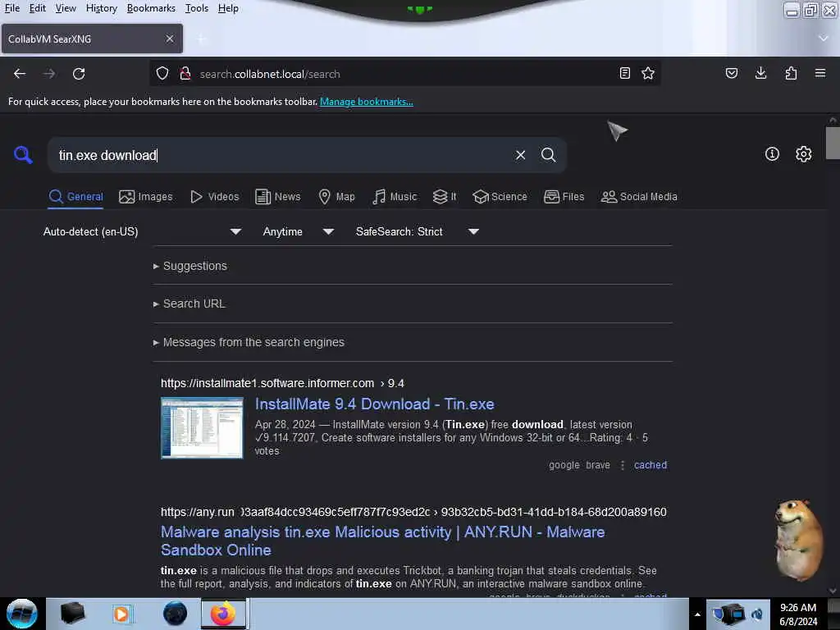The height and width of the screenshot is (630, 840).
Task: Switch to the Social Media tab
Action: coord(638,197)
